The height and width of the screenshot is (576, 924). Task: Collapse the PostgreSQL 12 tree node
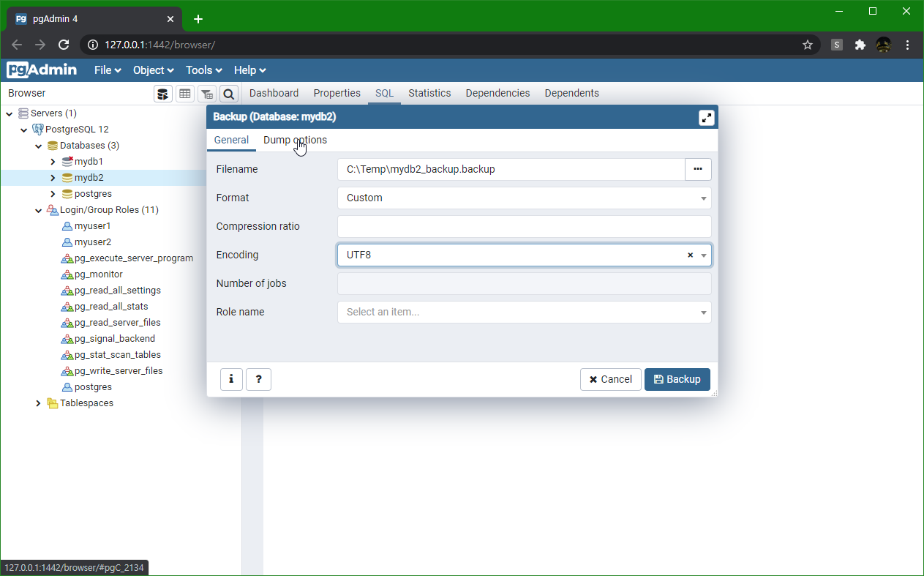pos(23,130)
